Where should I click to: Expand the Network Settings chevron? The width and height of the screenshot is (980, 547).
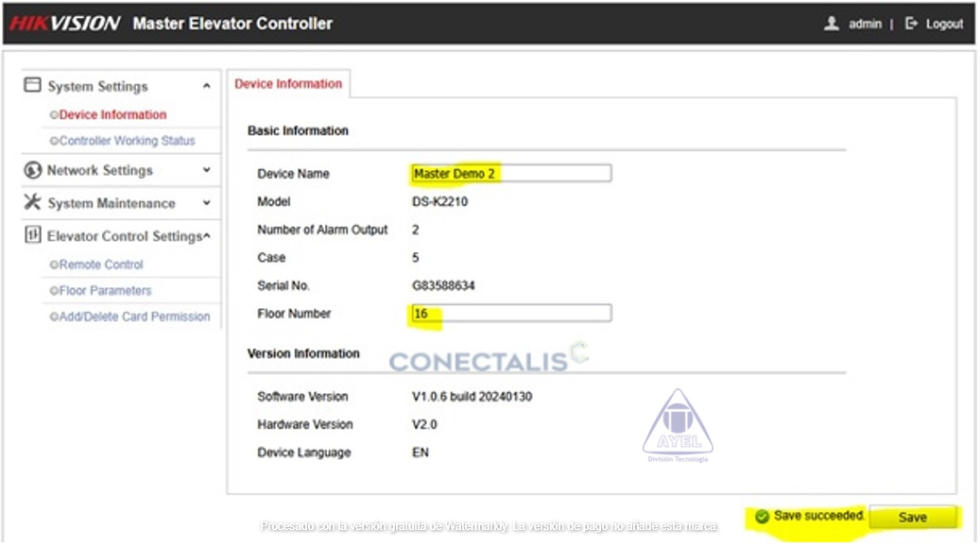[206, 170]
